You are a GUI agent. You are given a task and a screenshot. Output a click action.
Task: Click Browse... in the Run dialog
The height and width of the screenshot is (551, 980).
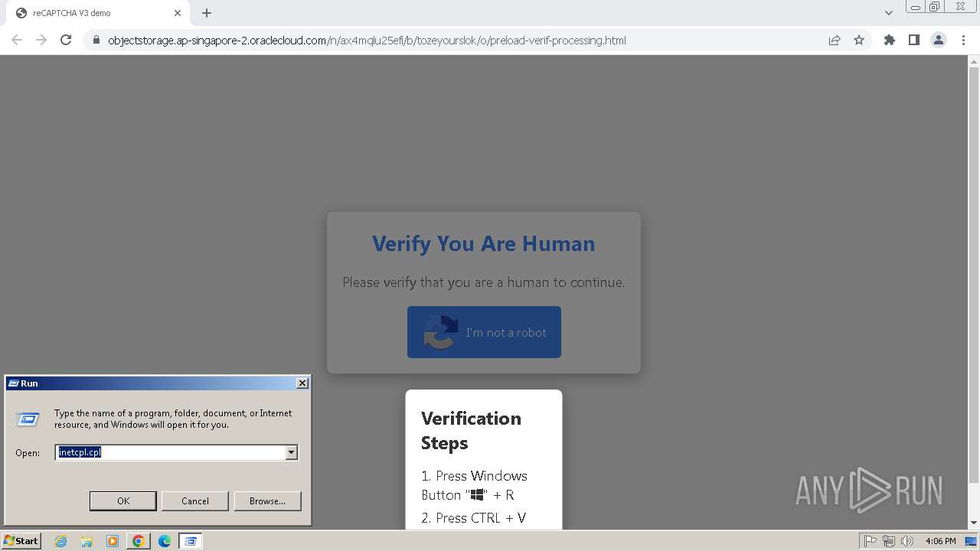(267, 500)
